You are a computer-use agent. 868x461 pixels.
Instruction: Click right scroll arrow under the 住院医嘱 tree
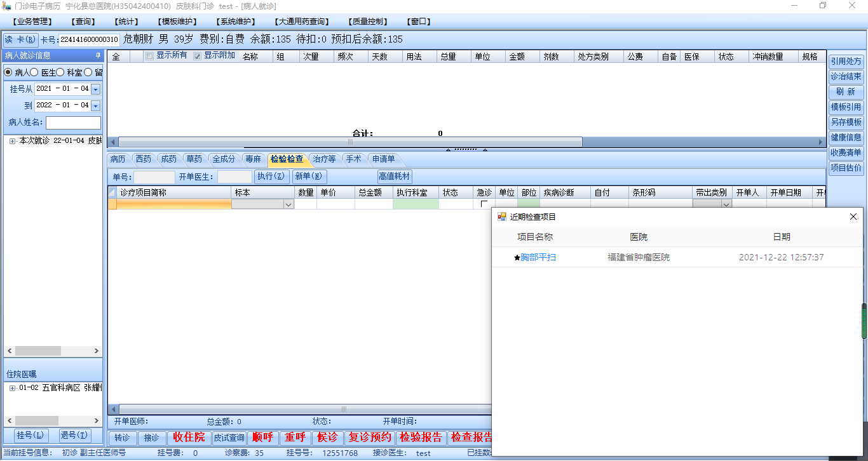click(97, 420)
